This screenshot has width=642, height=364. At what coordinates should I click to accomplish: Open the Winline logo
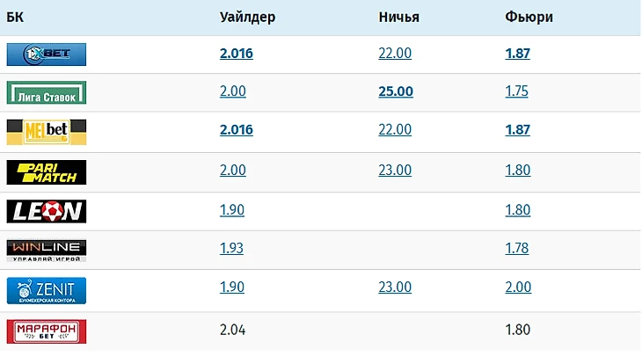point(47,251)
